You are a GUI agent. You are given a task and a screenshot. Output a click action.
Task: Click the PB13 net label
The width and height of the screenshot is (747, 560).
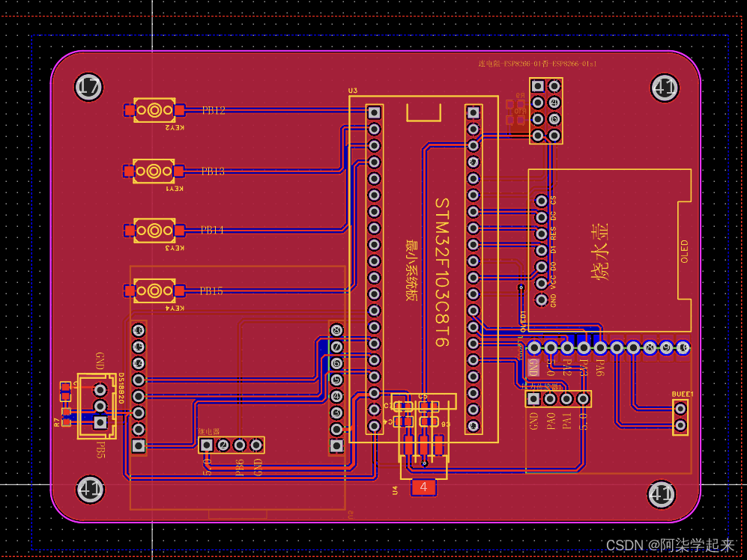213,171
